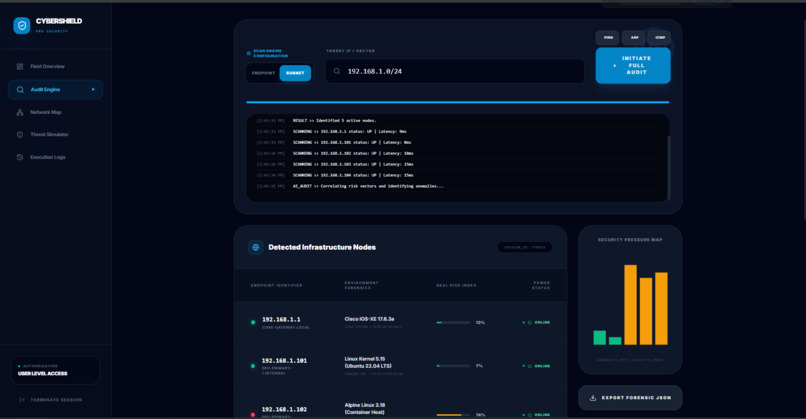The image size is (806, 419).
Task: Click the target IP input field
Action: click(x=455, y=71)
